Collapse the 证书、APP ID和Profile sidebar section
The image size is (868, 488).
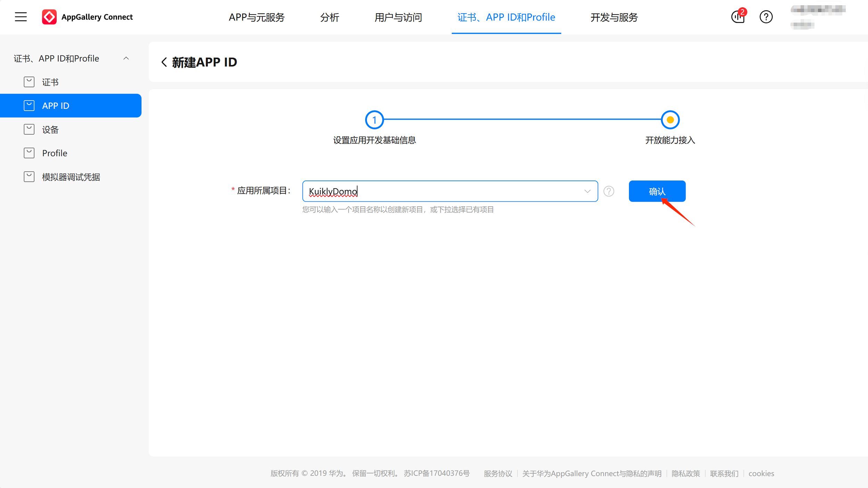coord(126,58)
